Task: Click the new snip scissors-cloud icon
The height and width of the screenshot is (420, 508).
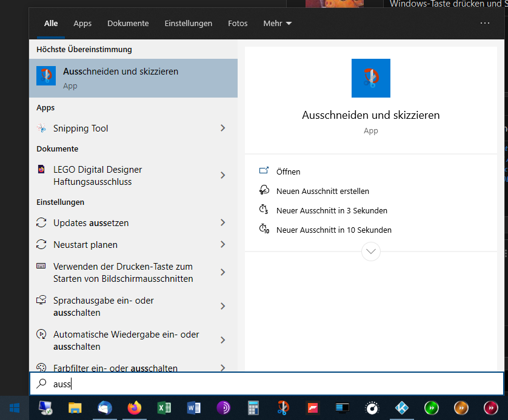Action: pyautogui.click(x=264, y=190)
